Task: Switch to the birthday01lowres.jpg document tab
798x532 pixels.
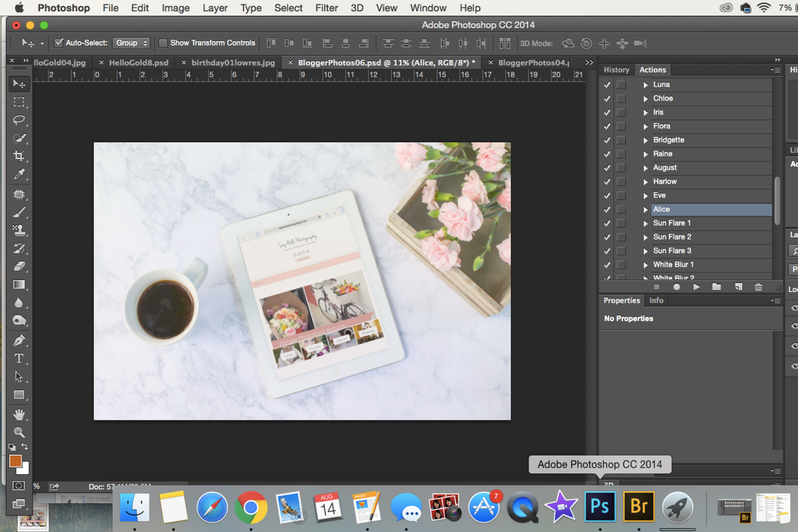Action: [232, 63]
